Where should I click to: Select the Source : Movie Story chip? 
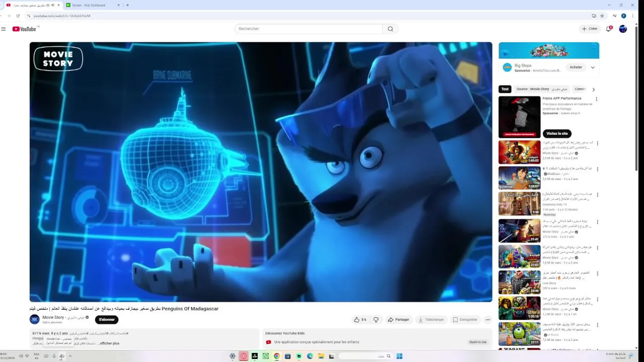coord(541,89)
